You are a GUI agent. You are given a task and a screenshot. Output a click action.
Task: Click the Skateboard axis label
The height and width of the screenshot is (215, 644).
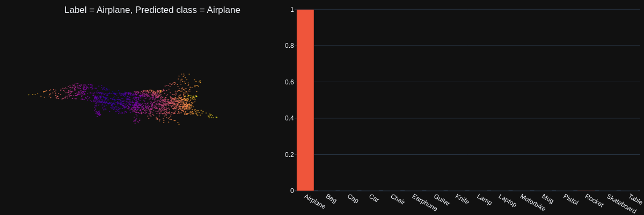(621, 203)
